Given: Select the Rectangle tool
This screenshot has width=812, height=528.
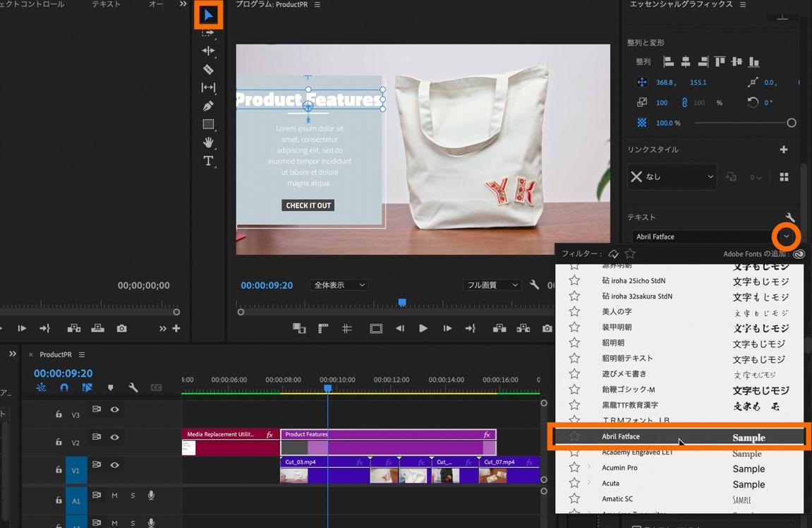Looking at the screenshot, I should coord(208,124).
